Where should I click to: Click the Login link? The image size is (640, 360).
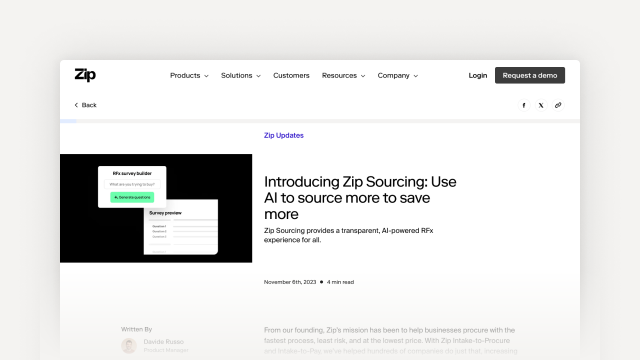(478, 76)
